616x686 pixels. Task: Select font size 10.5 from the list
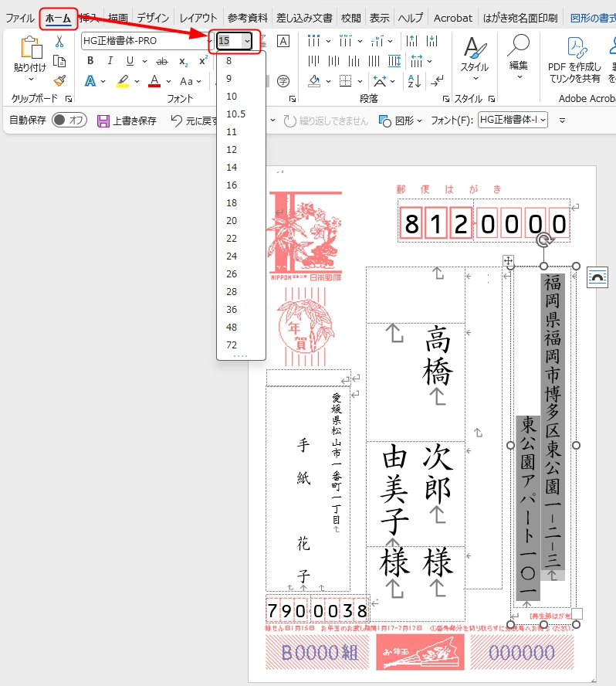click(x=241, y=114)
